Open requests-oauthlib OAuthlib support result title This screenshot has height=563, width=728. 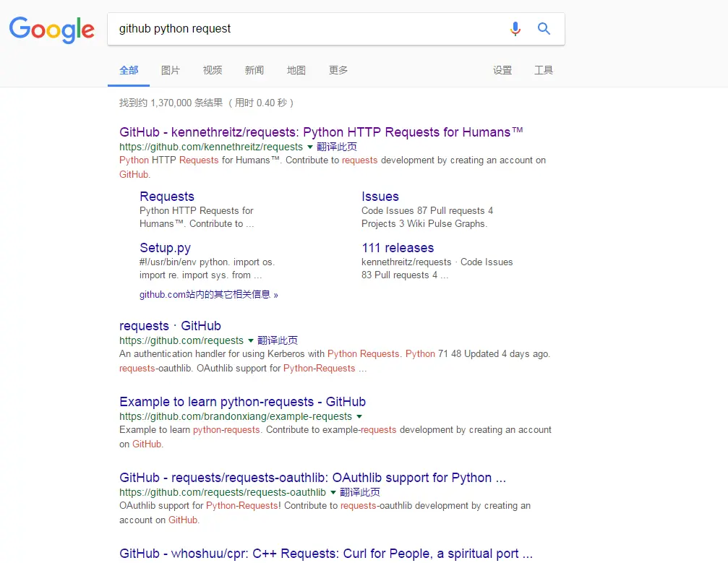pos(312,478)
